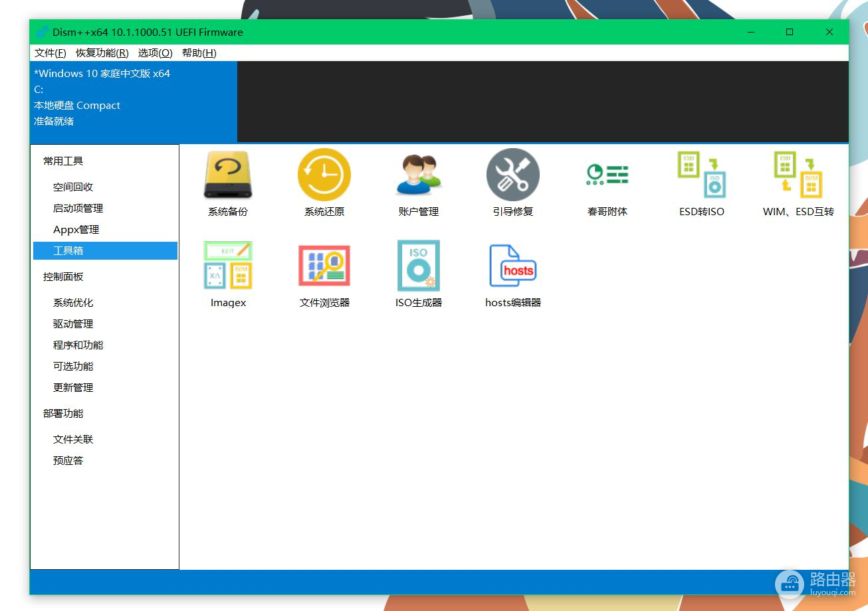Click the 控制面板 section header
Viewport: 868px width, 611px height.
click(x=63, y=277)
